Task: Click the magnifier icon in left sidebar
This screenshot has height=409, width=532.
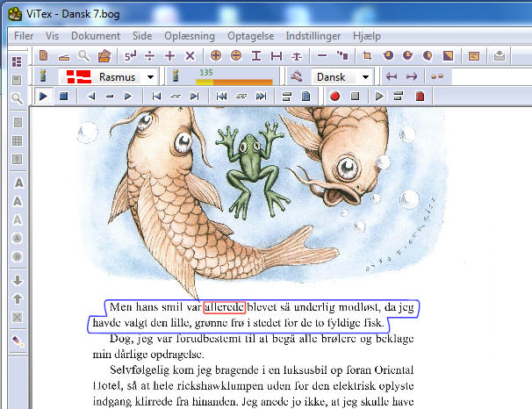Action: pos(17,98)
